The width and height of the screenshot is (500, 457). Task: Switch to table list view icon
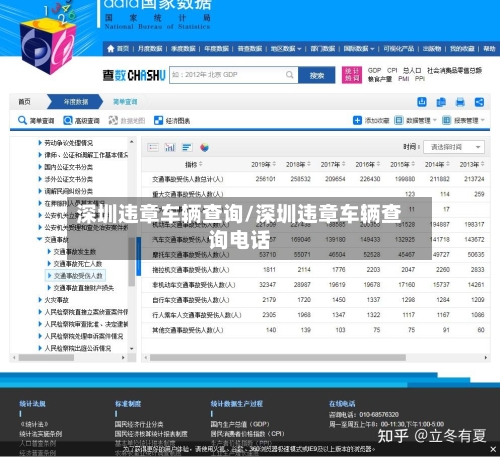click(x=153, y=147)
